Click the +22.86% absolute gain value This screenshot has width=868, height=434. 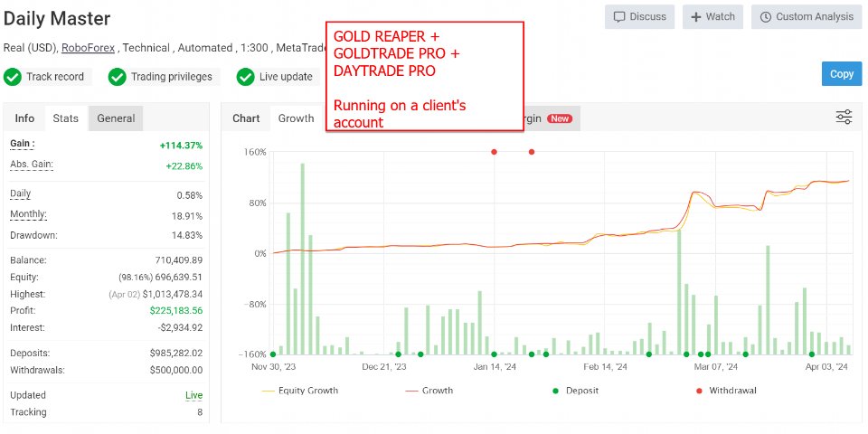[184, 166]
